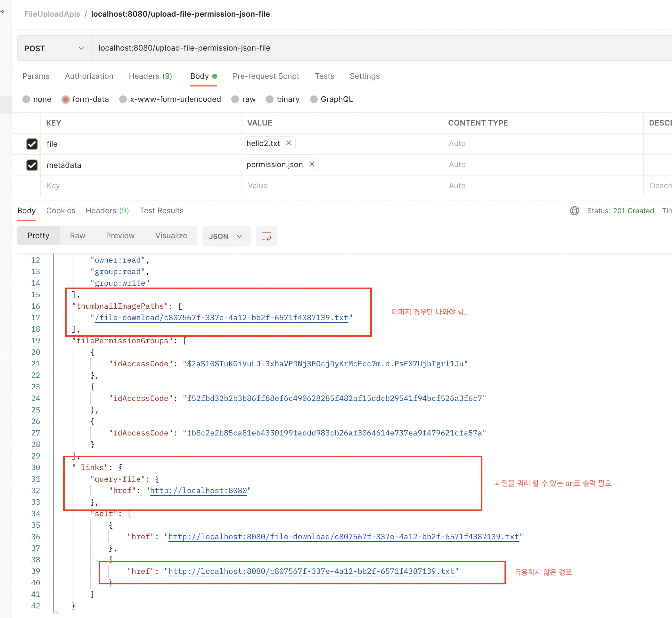Uncheck the metadata row checkbox
672x618 pixels.
pos(32,165)
